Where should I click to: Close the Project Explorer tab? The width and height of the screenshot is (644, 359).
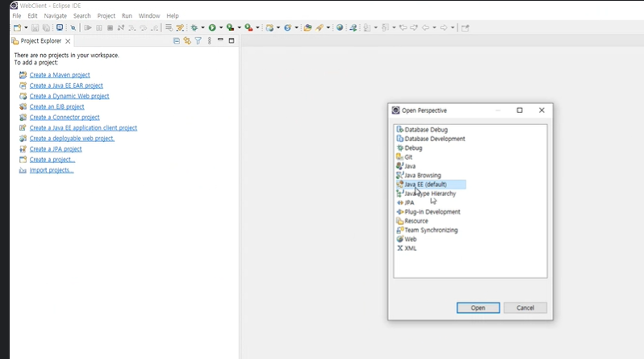click(68, 41)
